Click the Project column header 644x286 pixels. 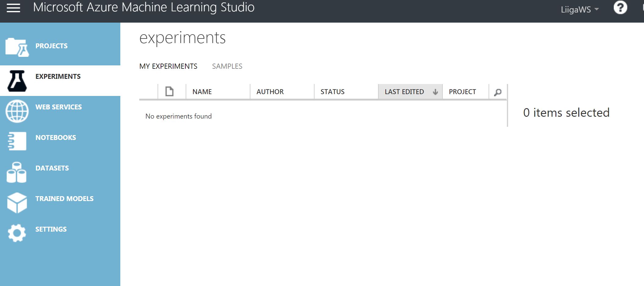click(462, 92)
